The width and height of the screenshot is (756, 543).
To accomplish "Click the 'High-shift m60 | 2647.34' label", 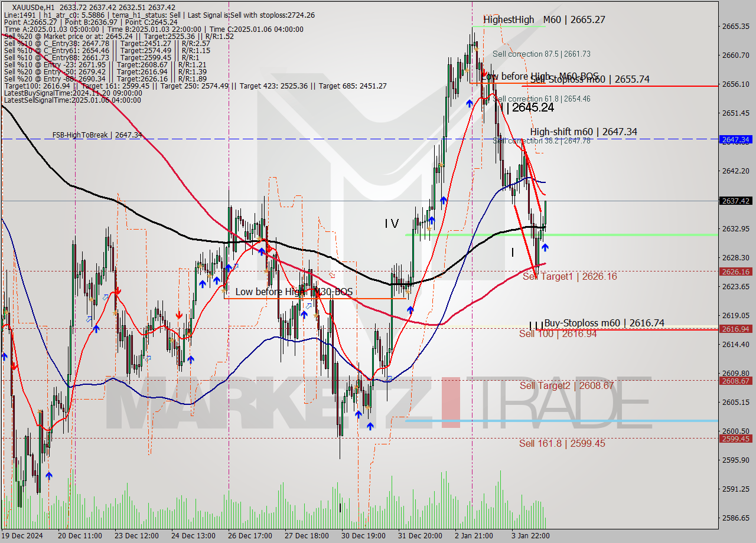I will (584, 132).
